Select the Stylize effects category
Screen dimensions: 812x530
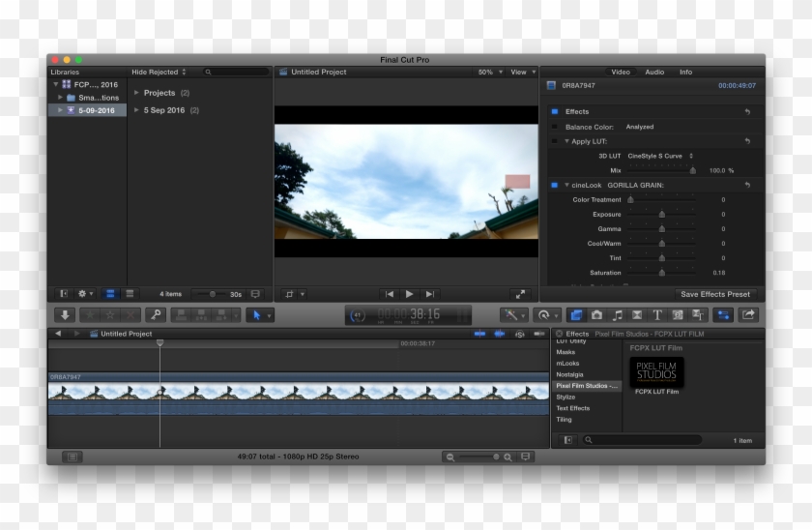[565, 397]
